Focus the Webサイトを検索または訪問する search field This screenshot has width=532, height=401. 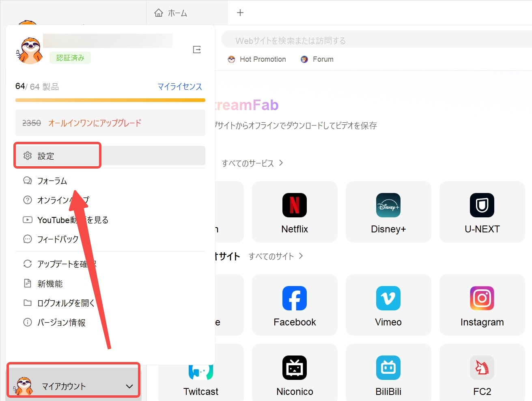(x=377, y=40)
